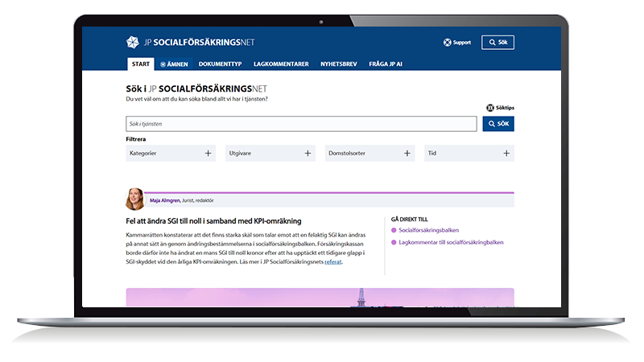
Task: Open the Lagkommentarer tab
Action: [x=281, y=64]
